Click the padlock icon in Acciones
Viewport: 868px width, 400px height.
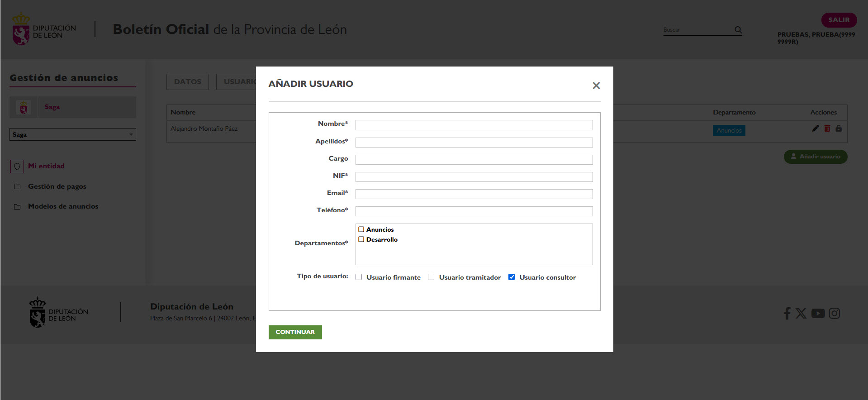839,129
